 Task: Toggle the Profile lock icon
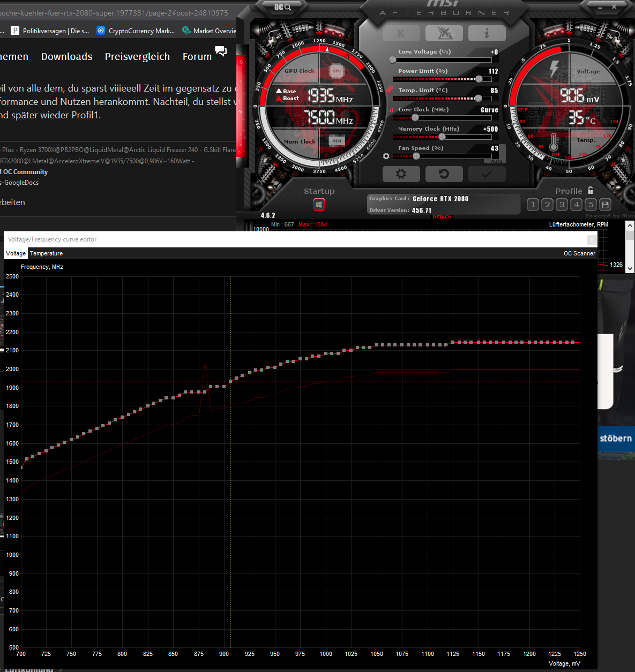(x=591, y=190)
